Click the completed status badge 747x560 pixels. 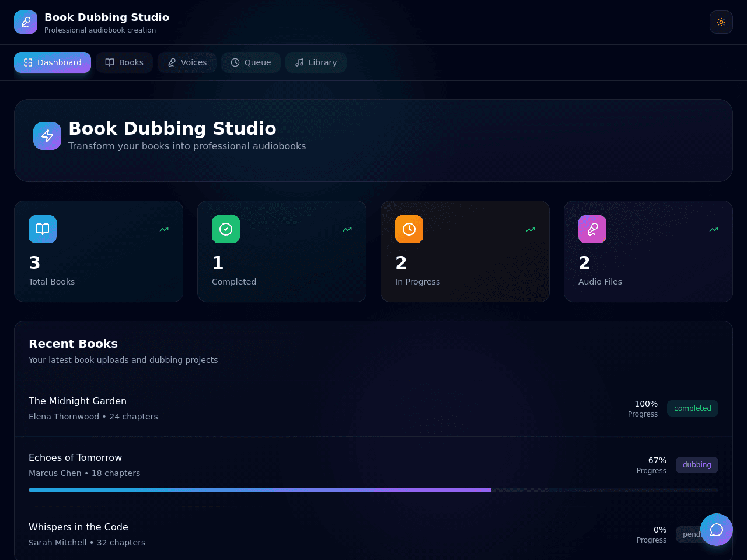(693, 408)
